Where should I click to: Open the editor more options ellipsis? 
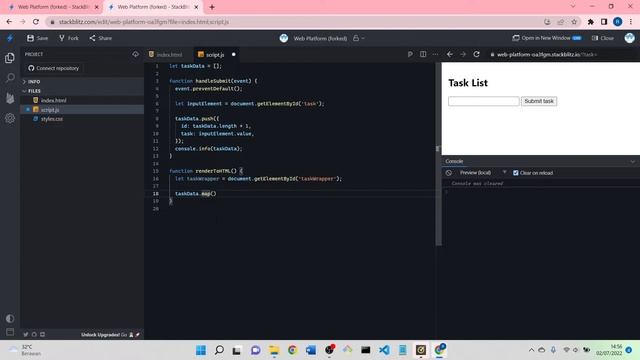tap(436, 54)
